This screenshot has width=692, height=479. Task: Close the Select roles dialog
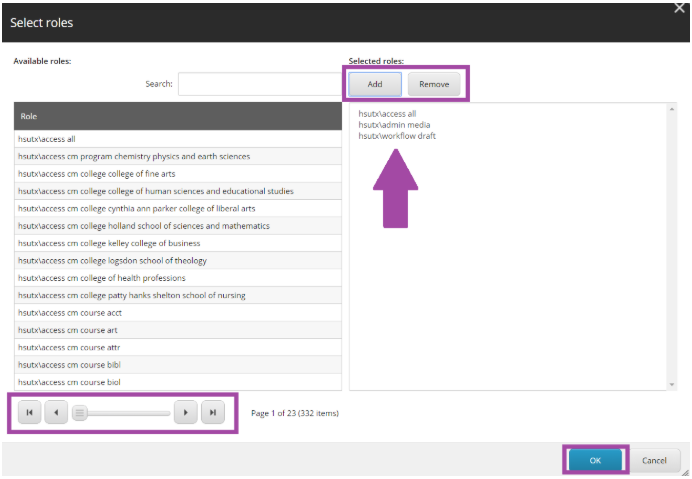point(679,8)
